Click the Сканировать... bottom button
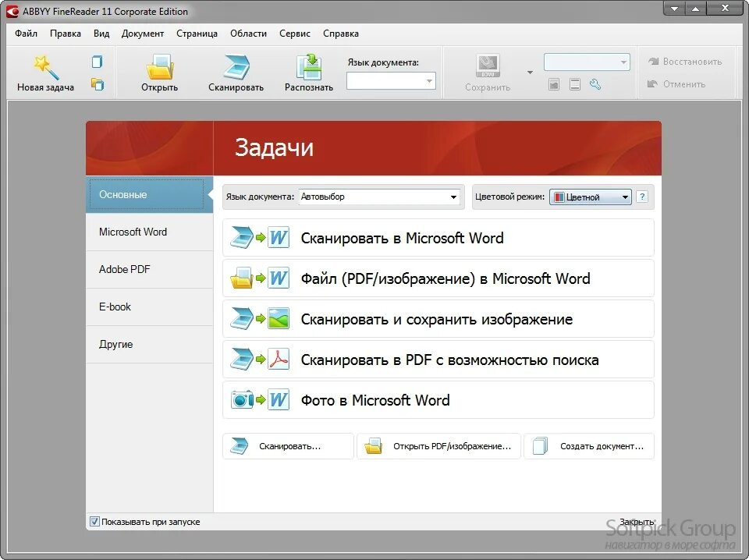The width and height of the screenshot is (749, 560). (x=288, y=446)
